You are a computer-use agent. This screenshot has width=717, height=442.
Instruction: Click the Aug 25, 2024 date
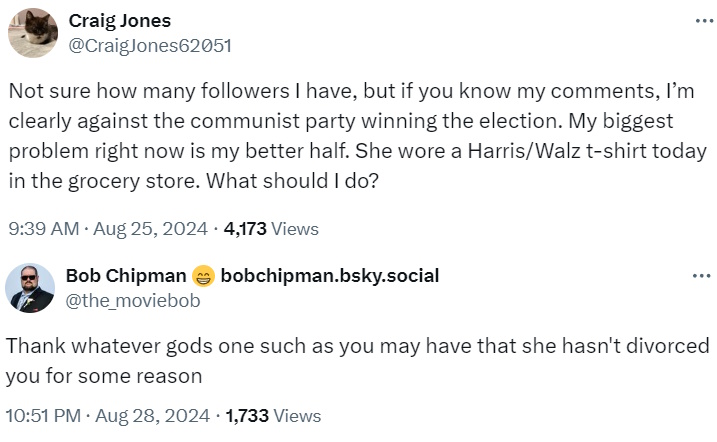coord(148,229)
